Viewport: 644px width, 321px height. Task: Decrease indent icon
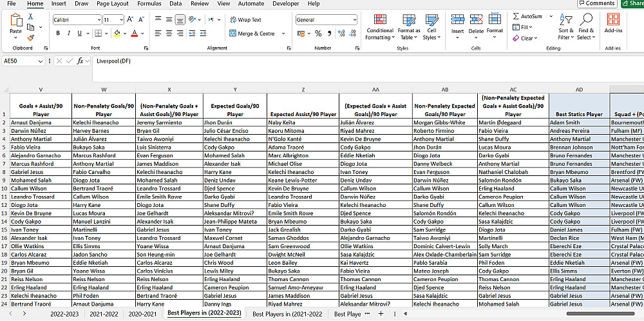tap(193, 34)
